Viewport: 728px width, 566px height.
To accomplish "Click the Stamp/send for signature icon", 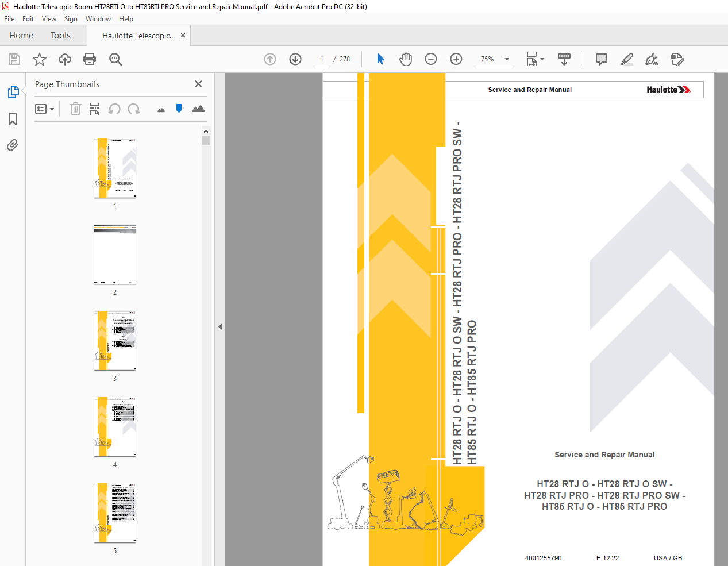I will point(677,59).
